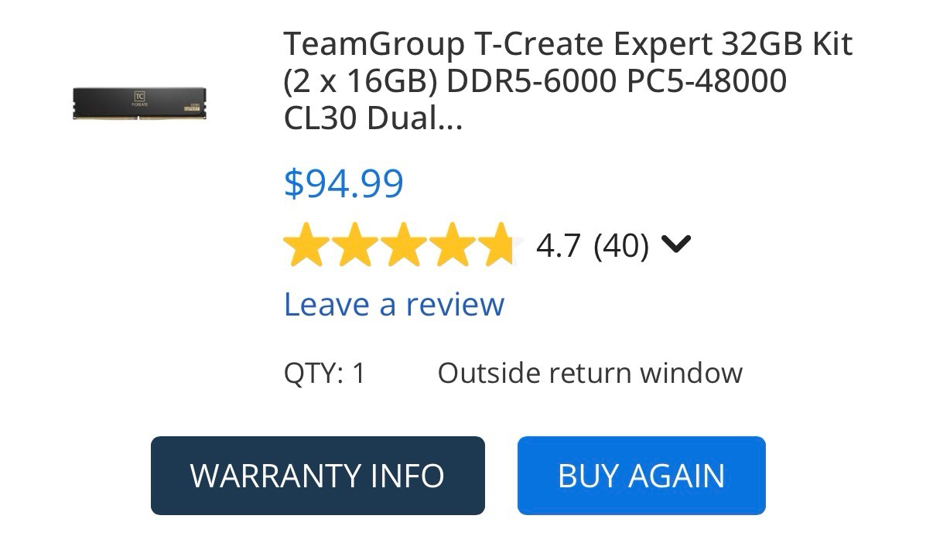Click the second yellow rating star

(x=354, y=245)
